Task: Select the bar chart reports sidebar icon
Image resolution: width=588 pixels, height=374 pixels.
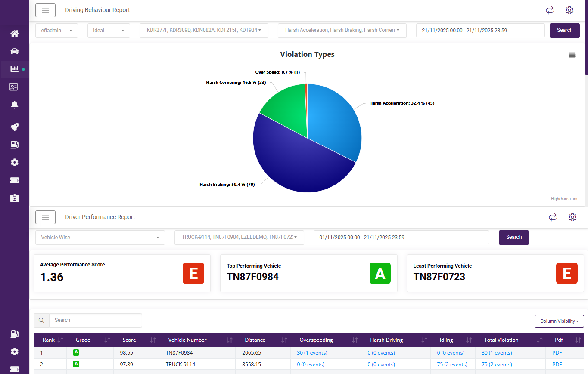Action: [15, 69]
